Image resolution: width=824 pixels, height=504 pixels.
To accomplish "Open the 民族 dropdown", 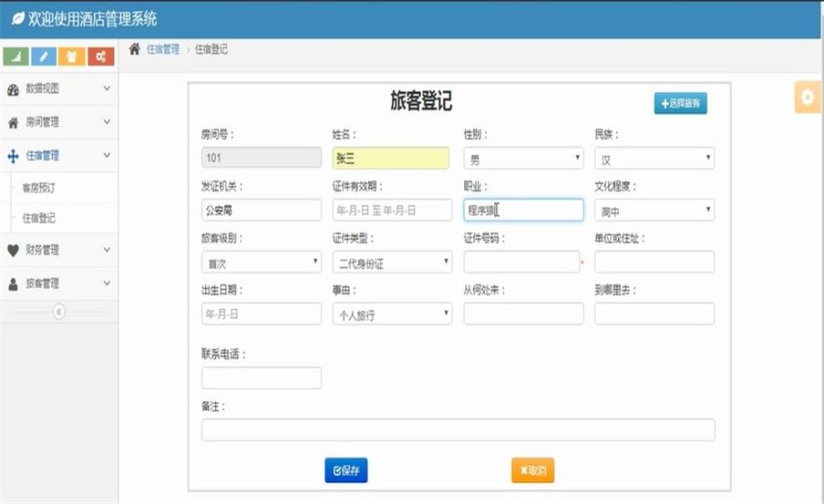I will coord(655,158).
